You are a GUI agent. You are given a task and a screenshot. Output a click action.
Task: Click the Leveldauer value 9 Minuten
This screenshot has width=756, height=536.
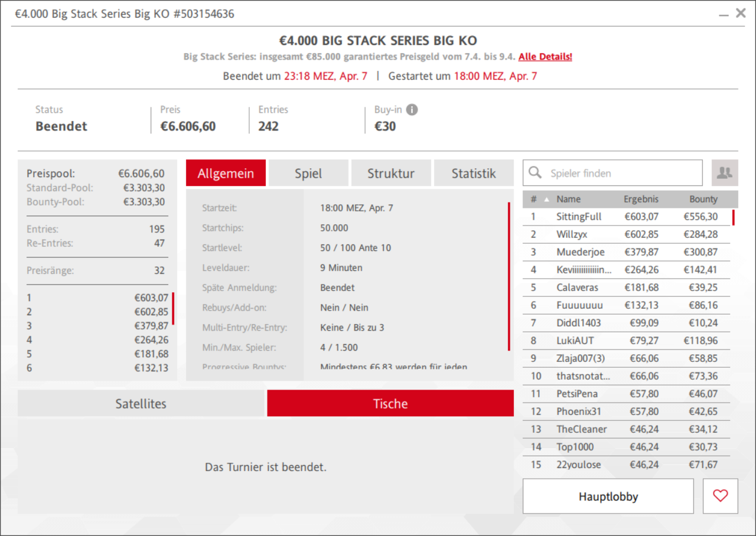click(341, 267)
